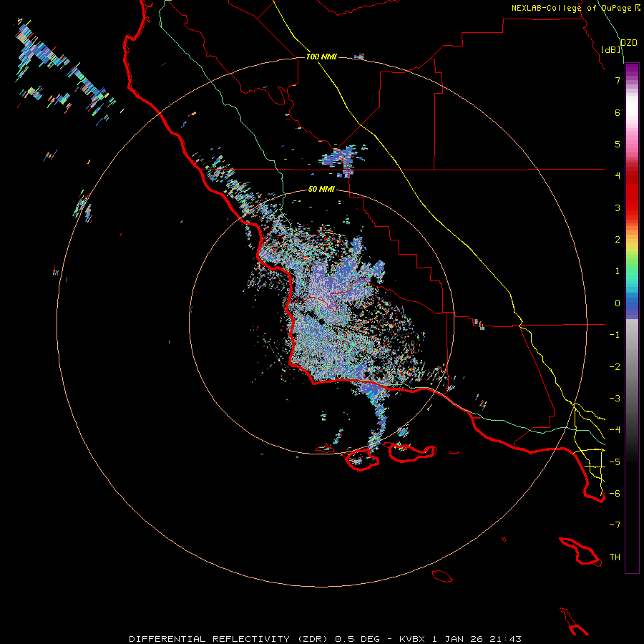Image resolution: width=644 pixels, height=644 pixels.
Task: Click the 5 value on color scale
Action: [618, 144]
